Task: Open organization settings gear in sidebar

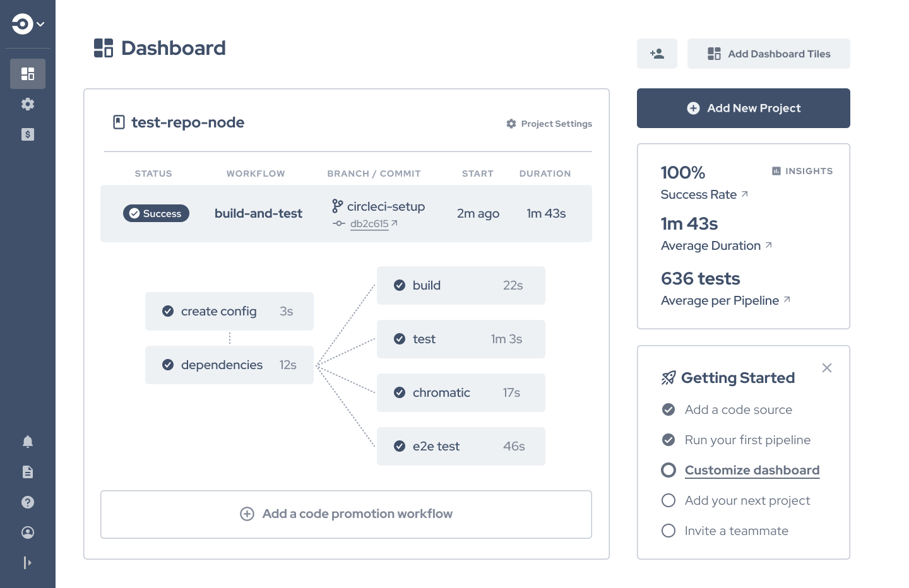Action: [28, 104]
